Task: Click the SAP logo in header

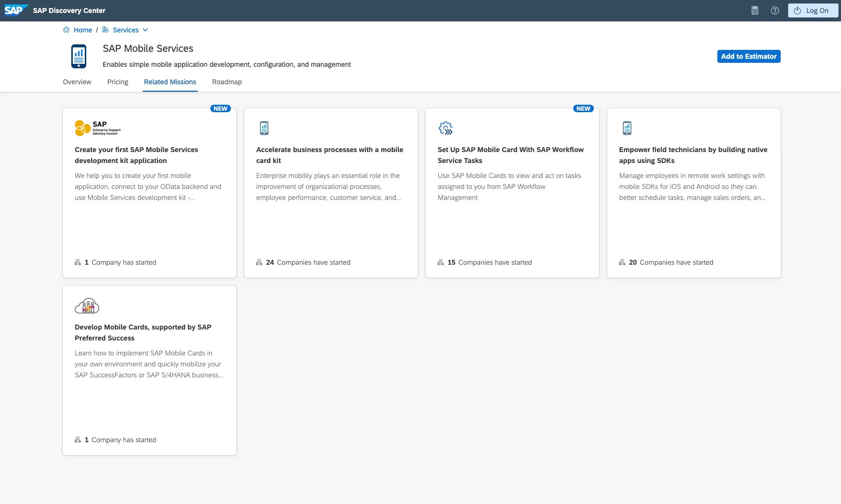Action: 15,10
